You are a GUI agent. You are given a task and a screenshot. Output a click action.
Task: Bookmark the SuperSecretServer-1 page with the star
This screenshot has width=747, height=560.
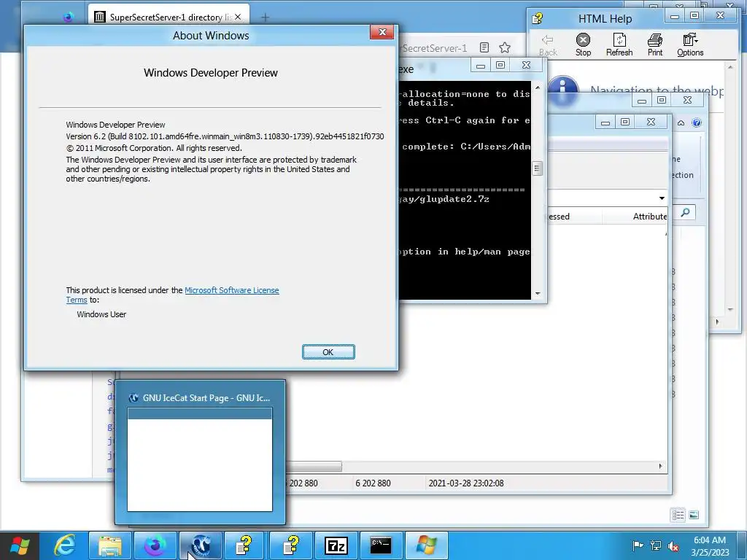[x=505, y=47]
